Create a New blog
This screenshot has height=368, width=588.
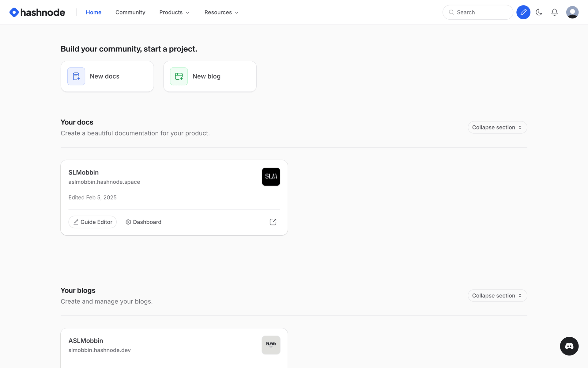point(210,76)
